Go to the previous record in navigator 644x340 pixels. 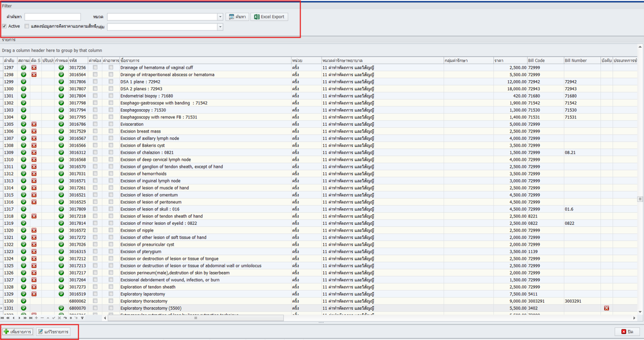tap(13, 318)
